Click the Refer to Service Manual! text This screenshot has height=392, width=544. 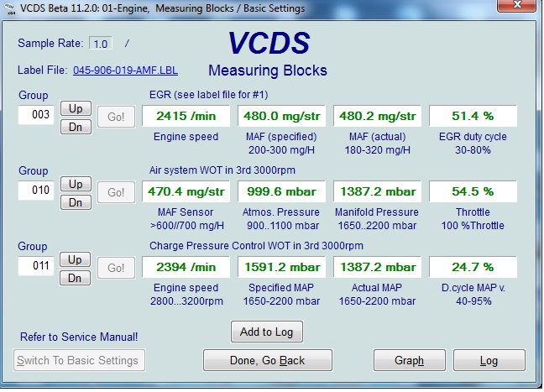click(79, 337)
